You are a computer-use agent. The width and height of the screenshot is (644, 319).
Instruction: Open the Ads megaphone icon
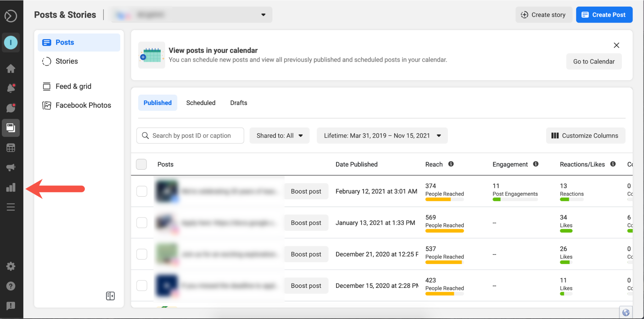(11, 167)
